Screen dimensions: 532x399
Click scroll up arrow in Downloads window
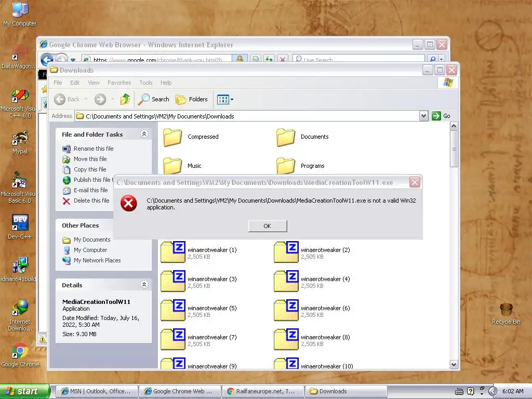click(454, 126)
